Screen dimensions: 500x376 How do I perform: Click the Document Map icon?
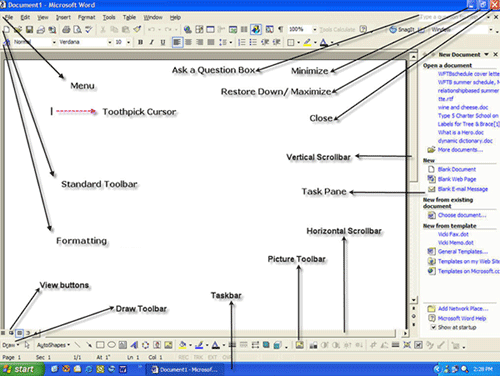point(269,30)
